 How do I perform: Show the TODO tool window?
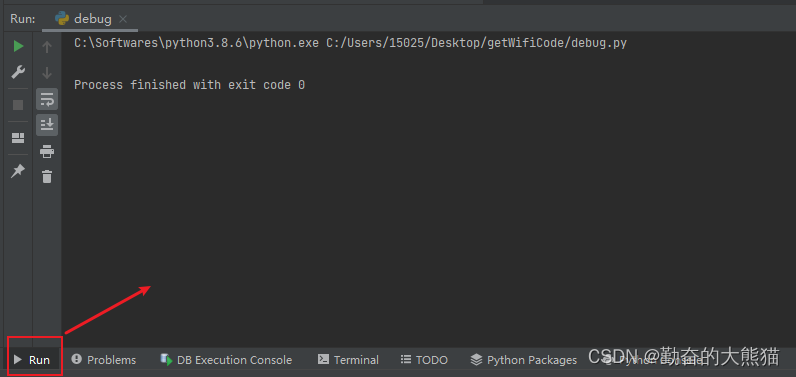point(424,360)
